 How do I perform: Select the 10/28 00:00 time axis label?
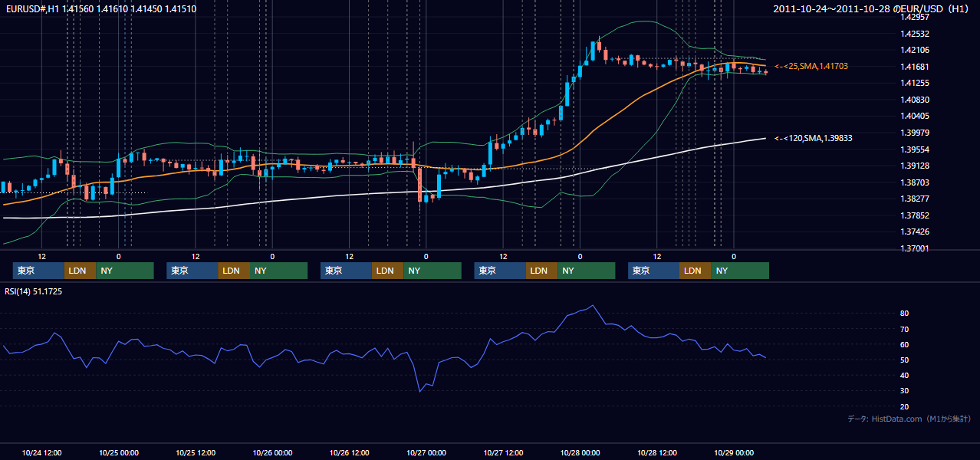pos(580,452)
